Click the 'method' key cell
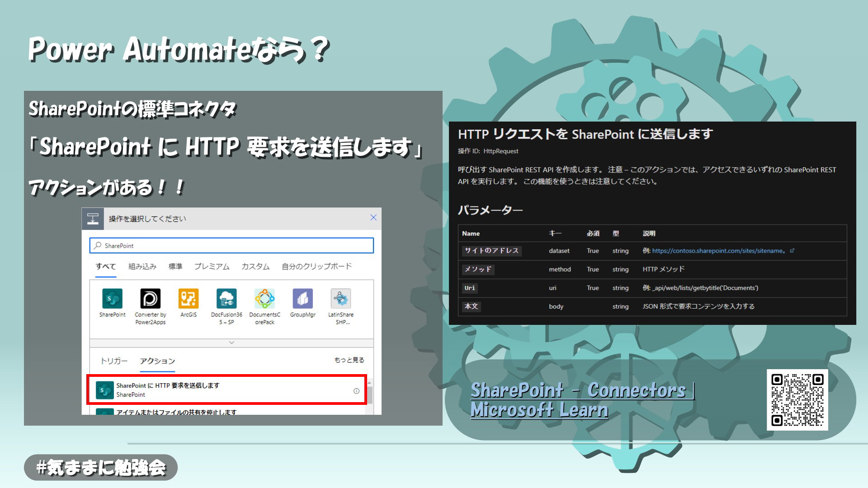 pos(560,269)
